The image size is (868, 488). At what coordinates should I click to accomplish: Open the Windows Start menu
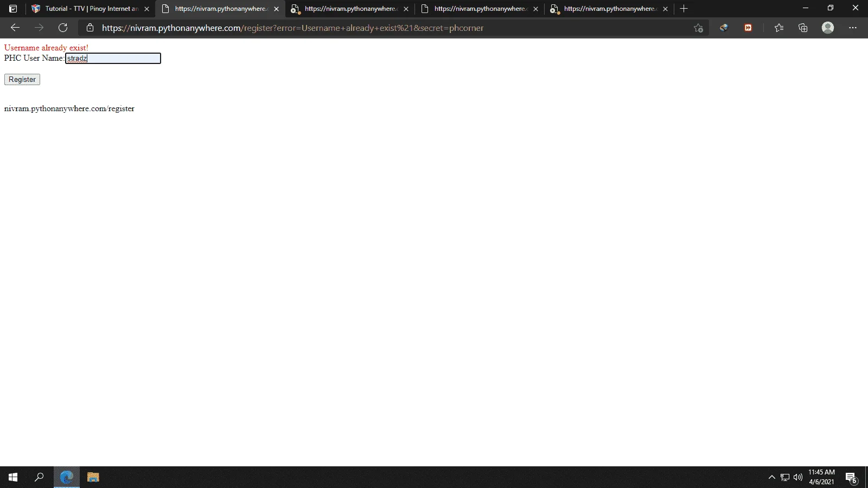(13, 477)
